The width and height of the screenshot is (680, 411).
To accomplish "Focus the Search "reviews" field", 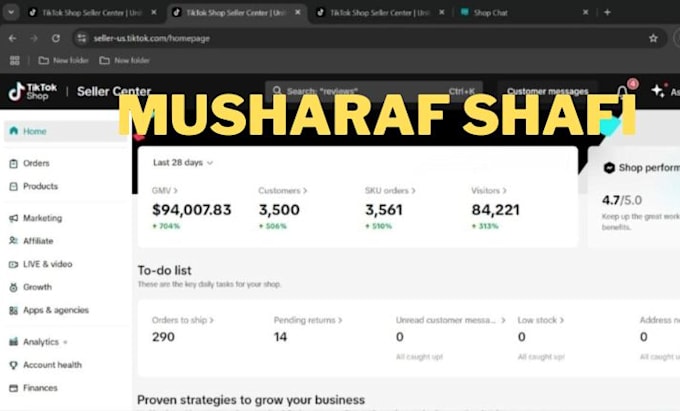I will (374, 91).
